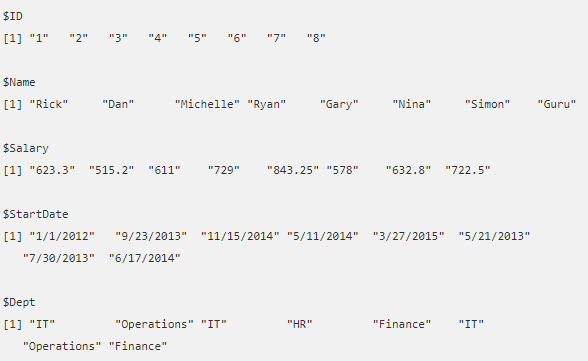588x361 pixels.
Task: Click the $Name list heading
Action: tap(19, 82)
